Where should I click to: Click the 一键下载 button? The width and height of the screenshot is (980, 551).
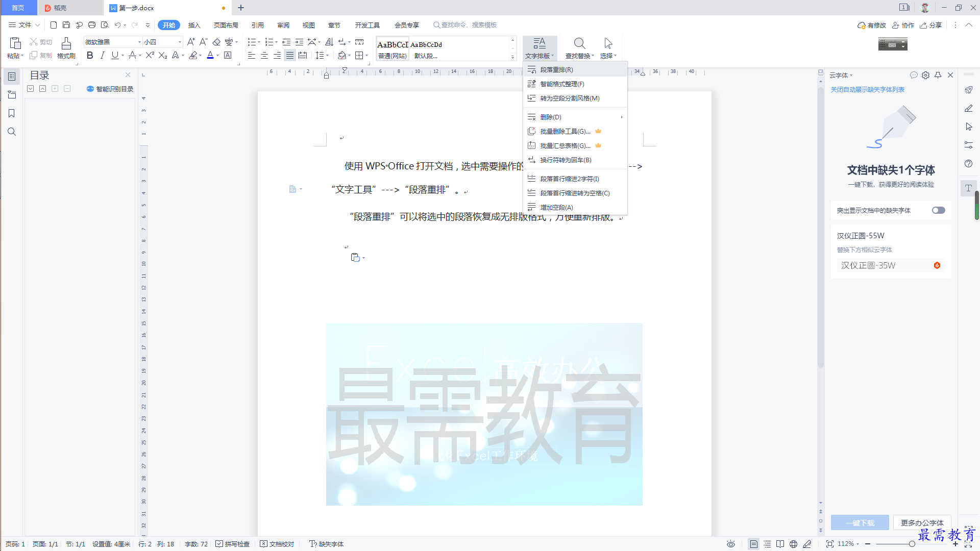click(860, 522)
